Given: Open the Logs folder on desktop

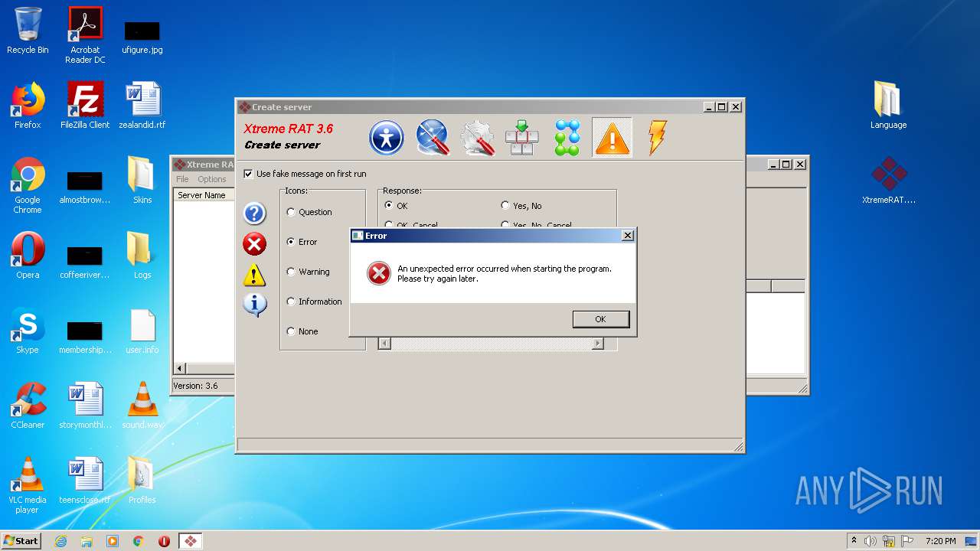Looking at the screenshot, I should tap(142, 256).
